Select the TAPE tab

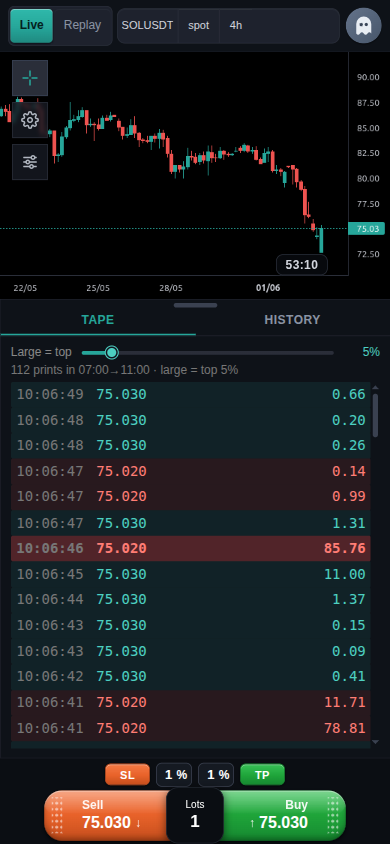[98, 320]
